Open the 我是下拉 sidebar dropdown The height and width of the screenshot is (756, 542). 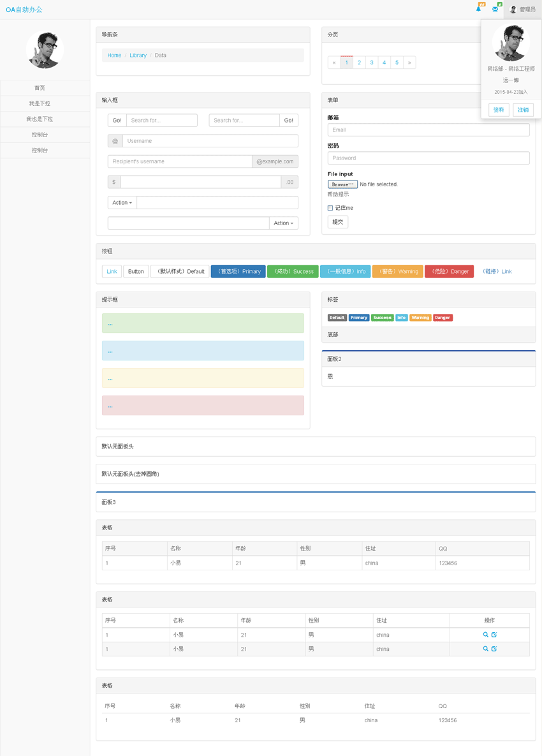point(40,103)
